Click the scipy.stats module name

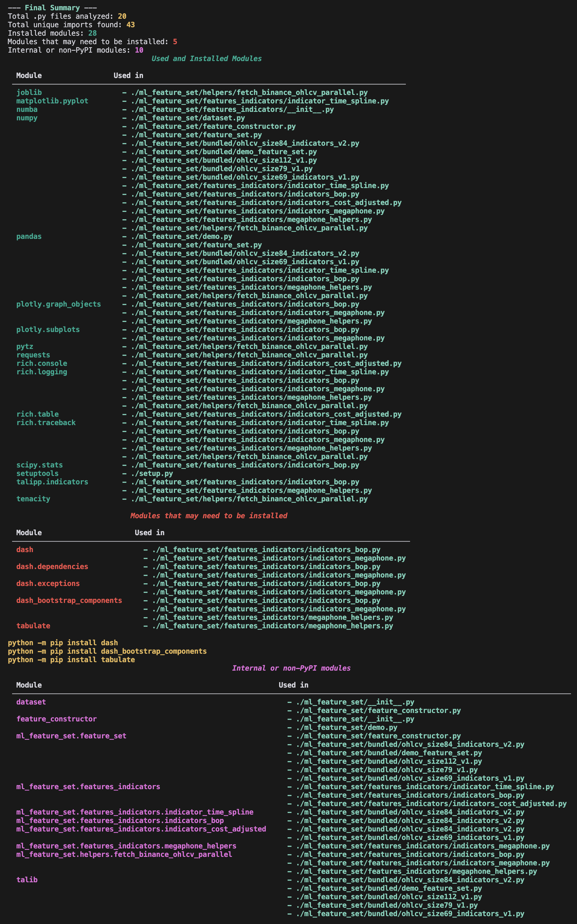pos(39,465)
